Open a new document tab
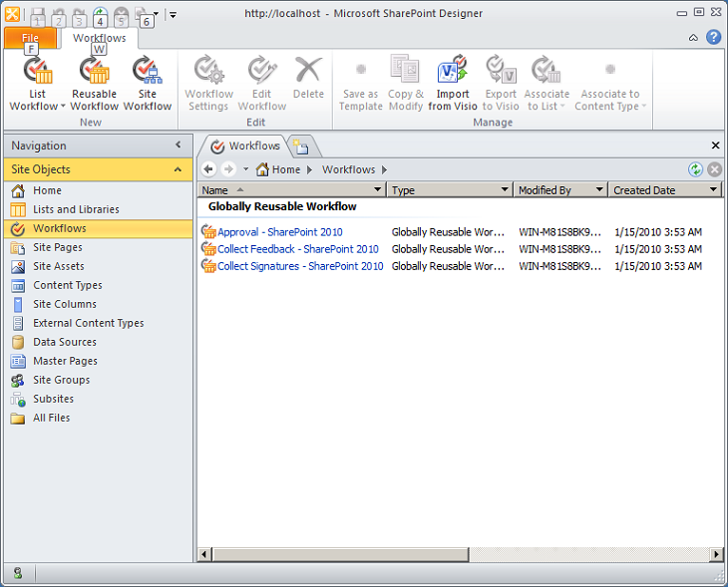This screenshot has width=728, height=587. 302,147
